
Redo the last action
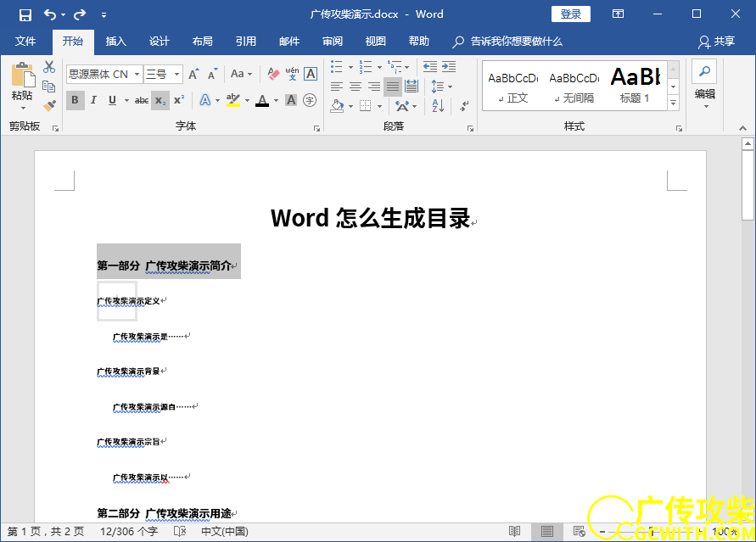point(80,14)
